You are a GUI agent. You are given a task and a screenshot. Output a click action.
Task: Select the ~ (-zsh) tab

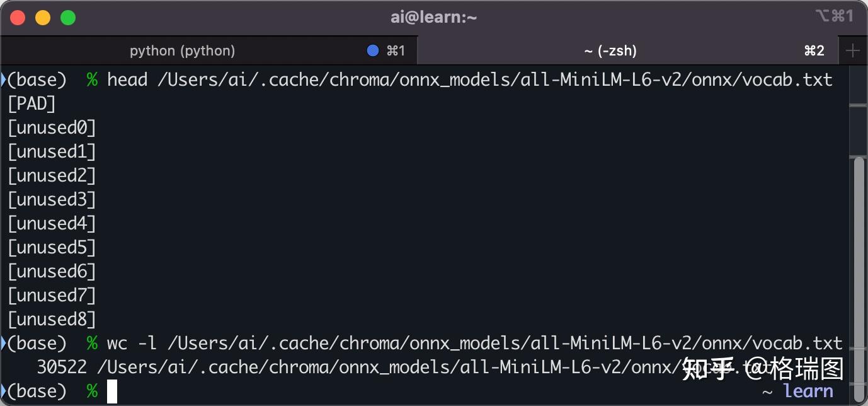pyautogui.click(x=610, y=51)
